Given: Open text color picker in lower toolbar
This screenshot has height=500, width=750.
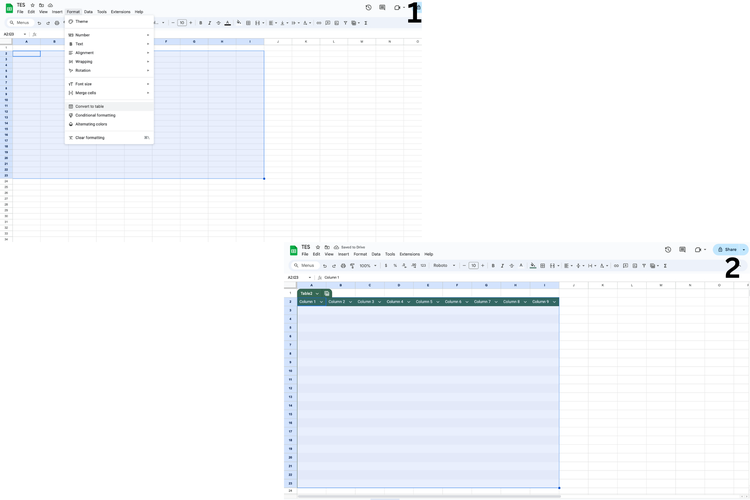Looking at the screenshot, I should point(521,266).
